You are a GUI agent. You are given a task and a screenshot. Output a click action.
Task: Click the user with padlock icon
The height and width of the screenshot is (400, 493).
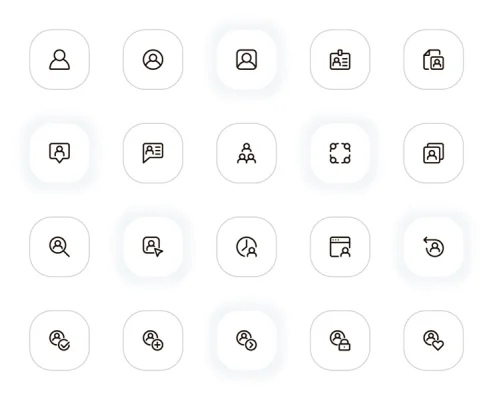coord(340,340)
